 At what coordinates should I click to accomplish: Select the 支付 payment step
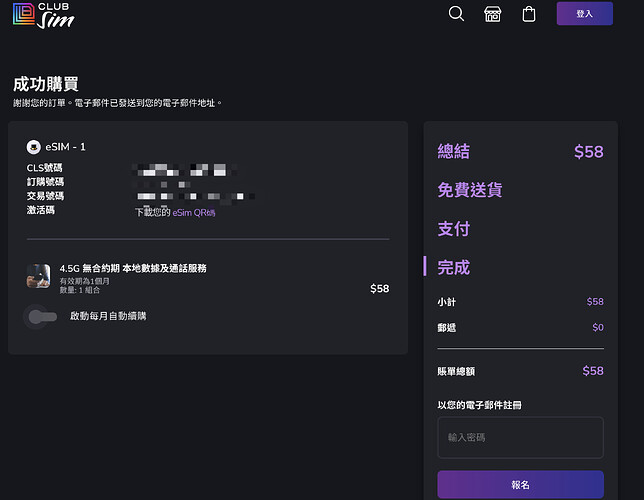click(453, 229)
